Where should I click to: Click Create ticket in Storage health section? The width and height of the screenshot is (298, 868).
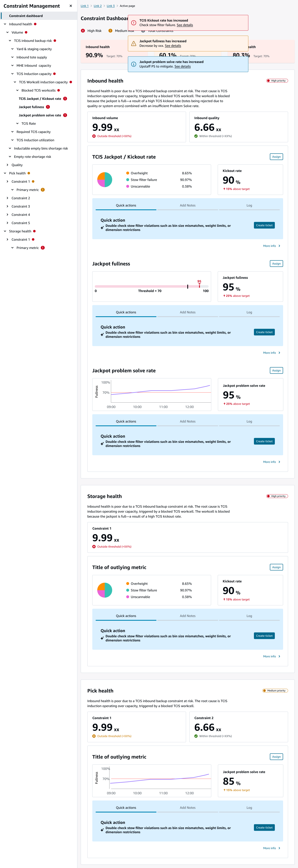coord(264,636)
